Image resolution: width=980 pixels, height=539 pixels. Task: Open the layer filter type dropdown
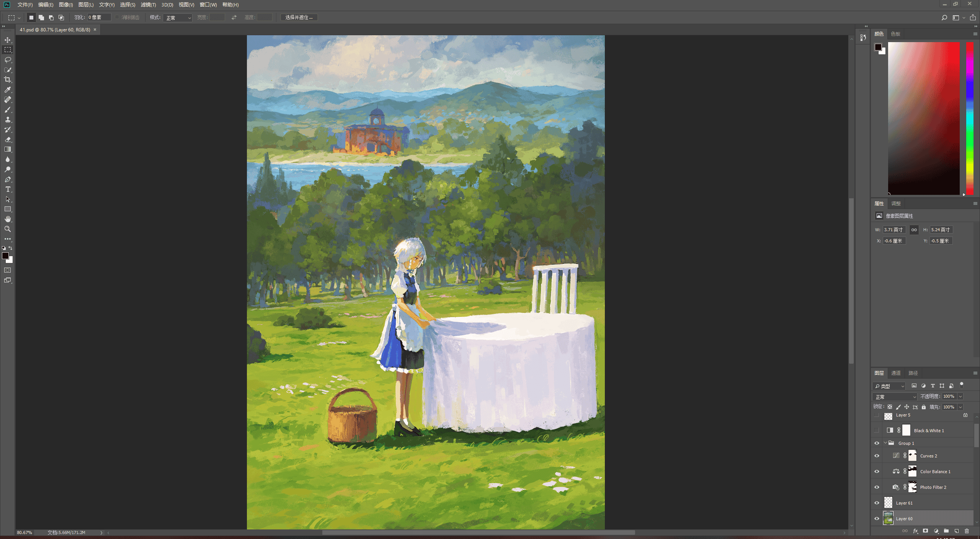click(x=889, y=386)
